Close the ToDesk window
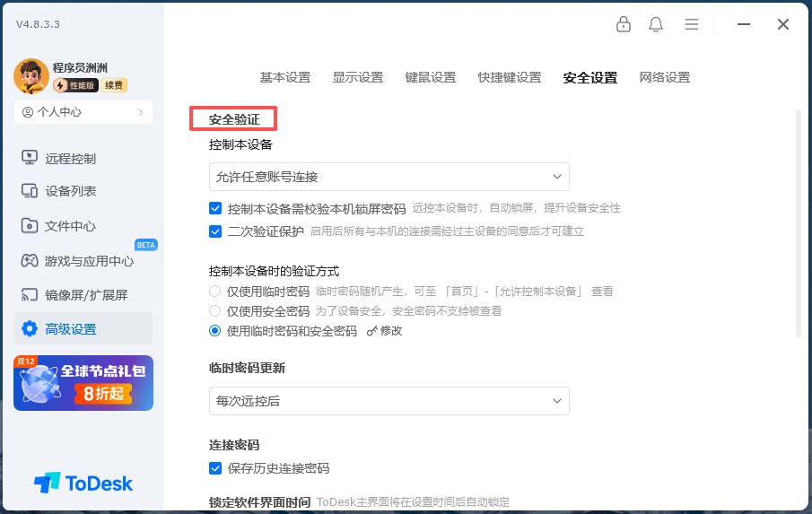The width and height of the screenshot is (812, 514). click(x=783, y=24)
